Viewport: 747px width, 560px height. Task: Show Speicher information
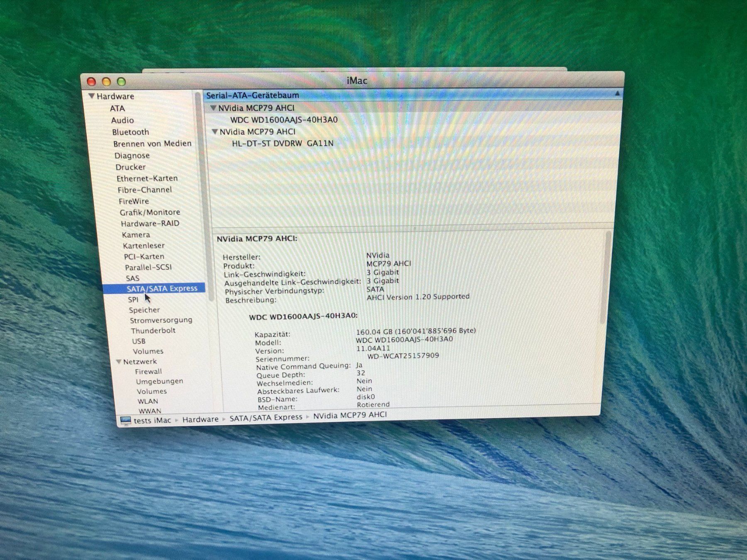click(144, 310)
